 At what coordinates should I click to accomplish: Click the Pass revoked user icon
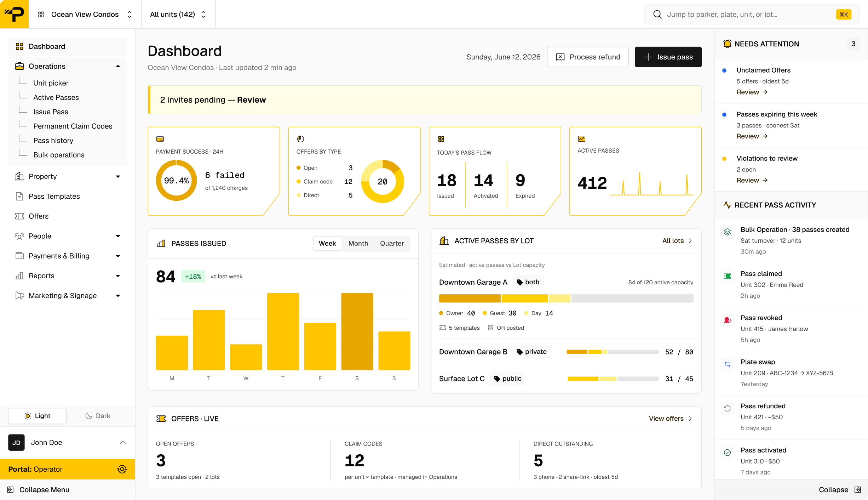click(x=727, y=320)
